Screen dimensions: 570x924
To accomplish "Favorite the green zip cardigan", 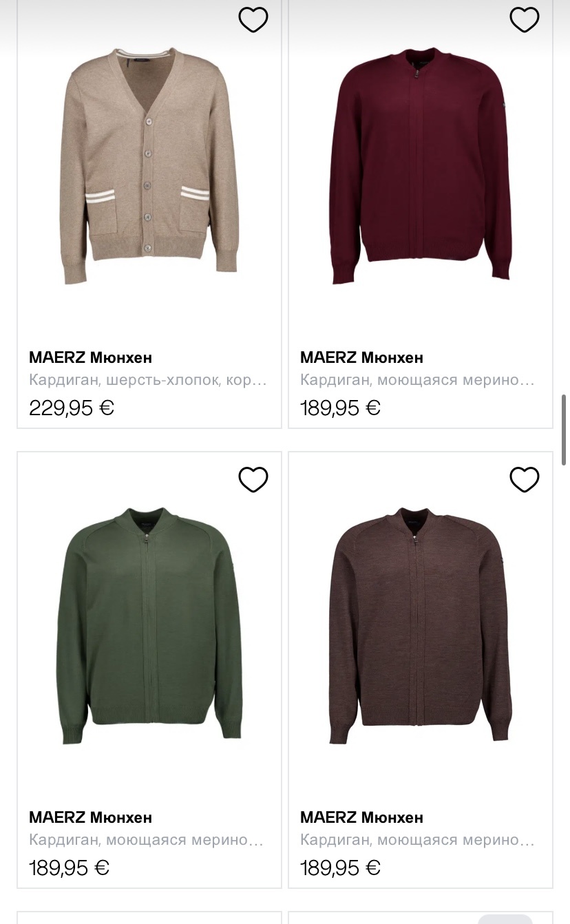I will [253, 479].
